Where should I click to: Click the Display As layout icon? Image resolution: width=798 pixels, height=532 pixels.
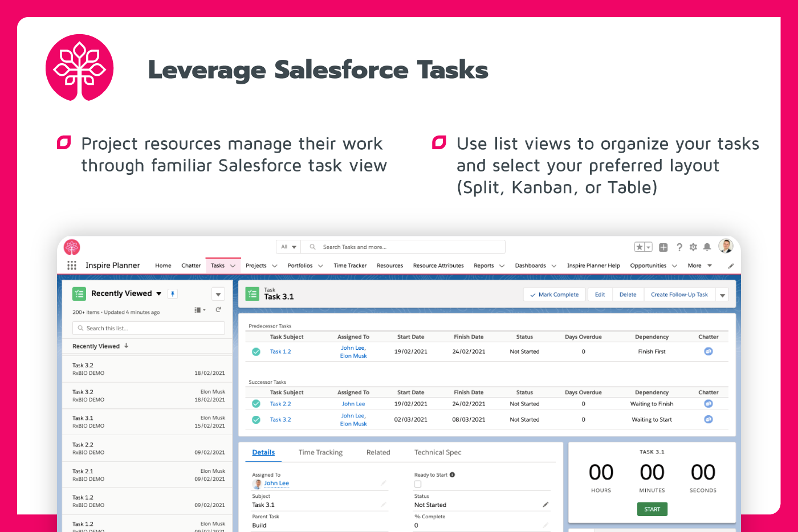pyautogui.click(x=199, y=310)
